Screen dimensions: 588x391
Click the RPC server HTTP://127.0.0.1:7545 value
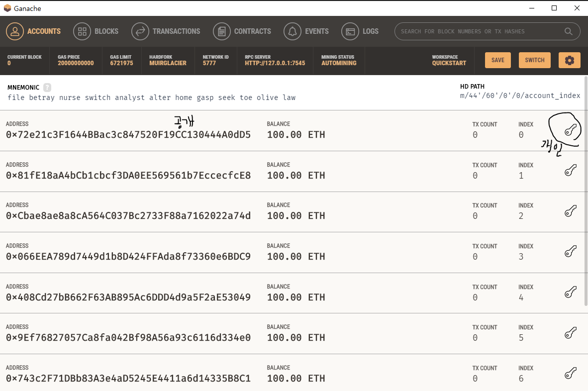pos(275,63)
